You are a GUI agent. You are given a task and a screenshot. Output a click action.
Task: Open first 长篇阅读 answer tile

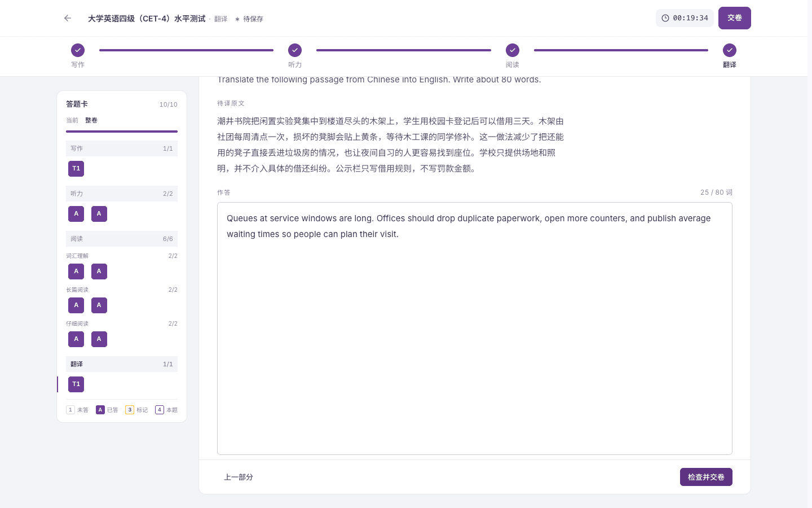(76, 305)
